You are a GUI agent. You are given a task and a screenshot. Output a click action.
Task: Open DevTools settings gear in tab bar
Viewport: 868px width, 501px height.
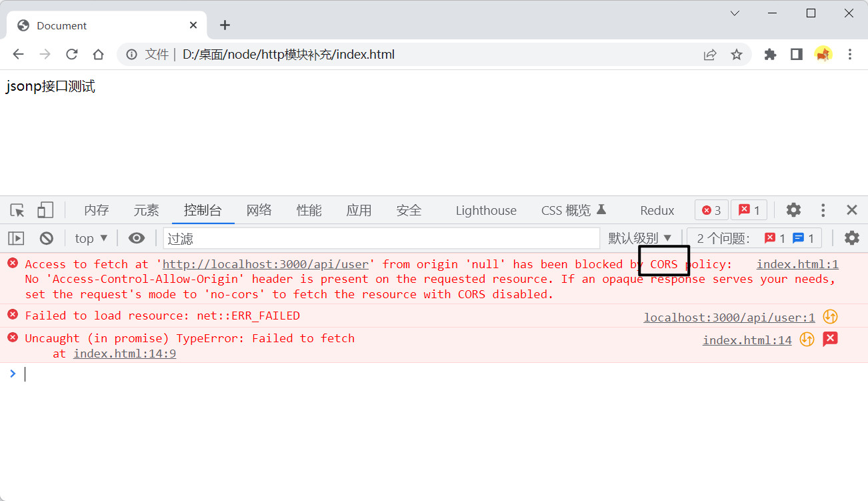[x=793, y=210]
